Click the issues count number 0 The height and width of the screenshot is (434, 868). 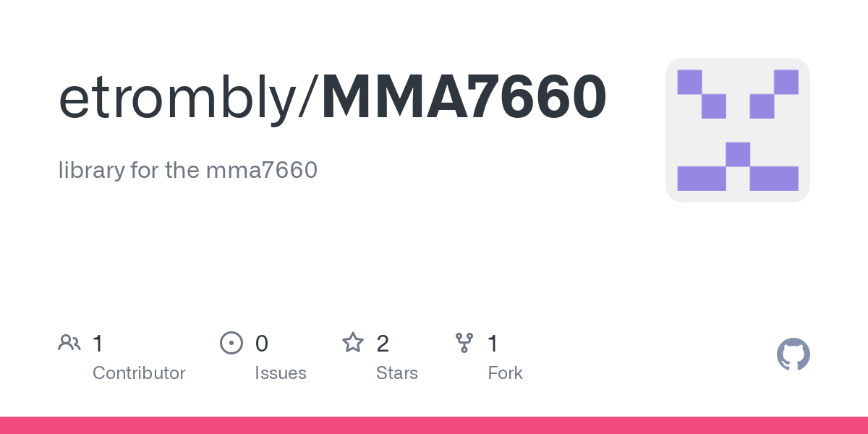[x=262, y=344]
